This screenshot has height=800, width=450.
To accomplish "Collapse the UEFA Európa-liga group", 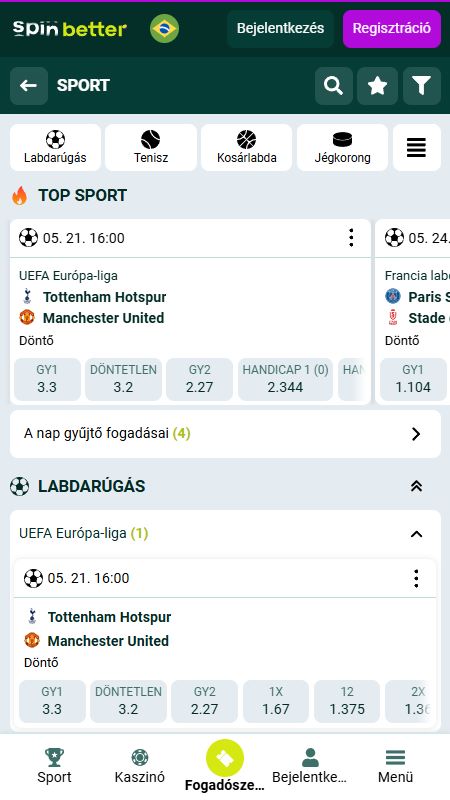I will tap(416, 534).
